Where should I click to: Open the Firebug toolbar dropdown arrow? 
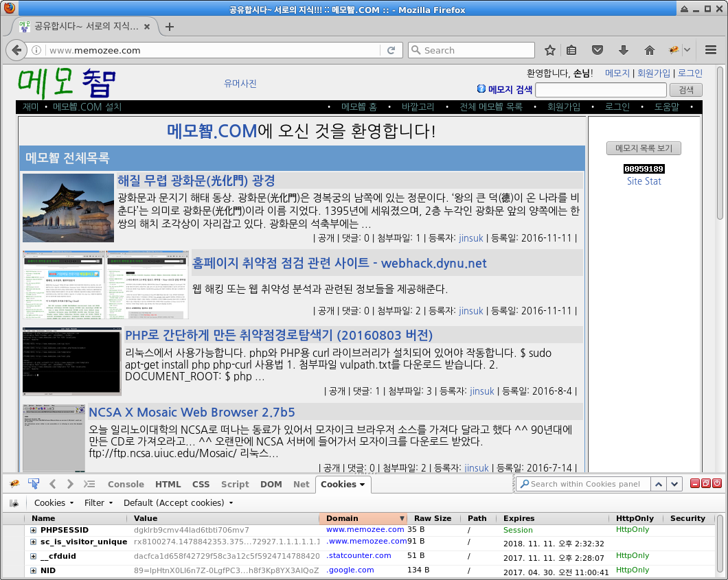[x=687, y=50]
